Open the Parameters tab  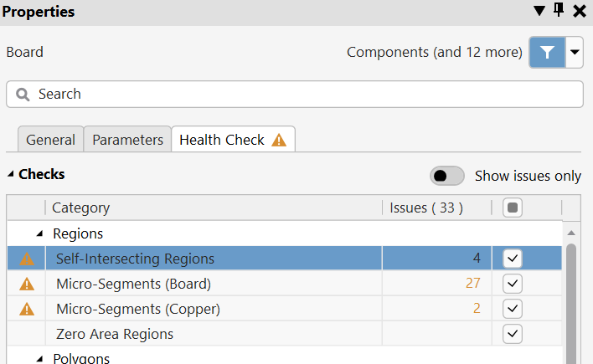point(127,140)
